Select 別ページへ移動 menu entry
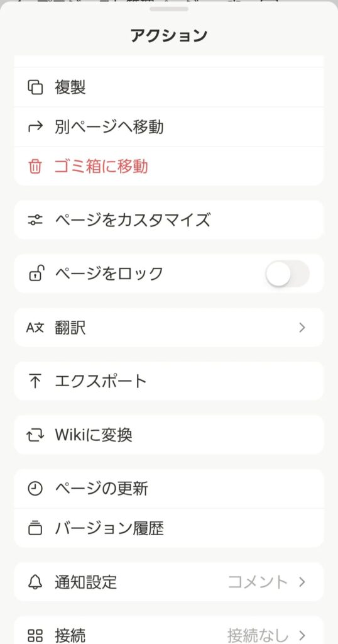The height and width of the screenshot is (644, 338). pos(169,127)
